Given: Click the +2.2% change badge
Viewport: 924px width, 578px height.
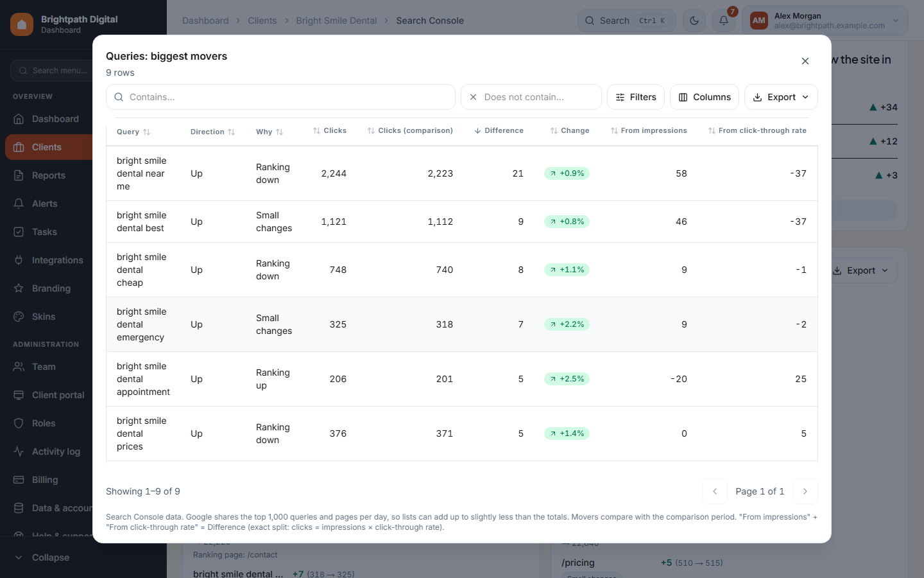Looking at the screenshot, I should (567, 324).
